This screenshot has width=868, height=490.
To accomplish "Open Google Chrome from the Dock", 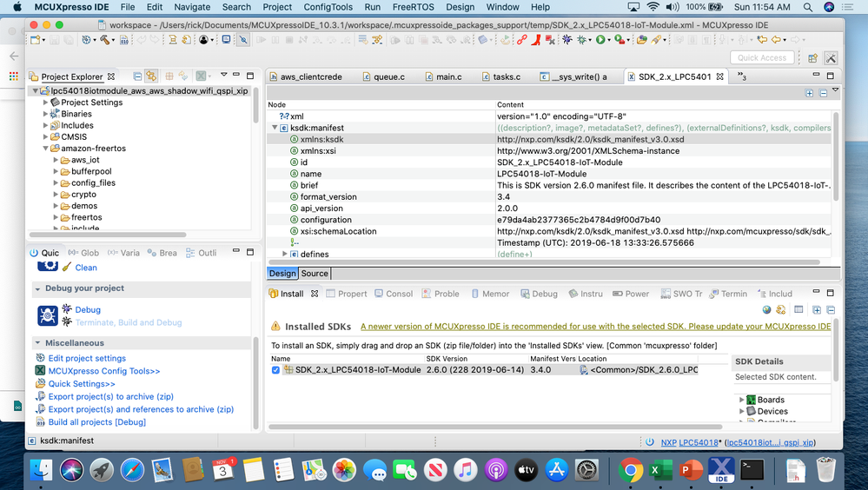I will point(630,471).
